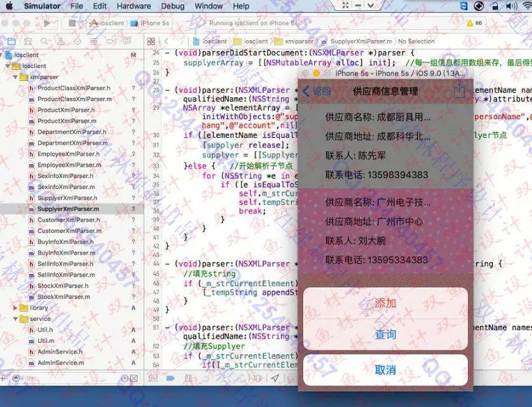Click the share icon in the simulator navigation bar

point(459,91)
